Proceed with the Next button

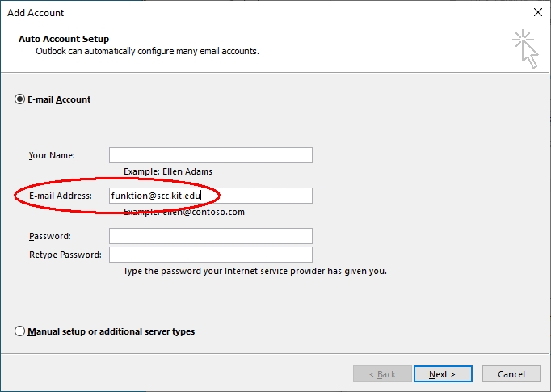(443, 373)
